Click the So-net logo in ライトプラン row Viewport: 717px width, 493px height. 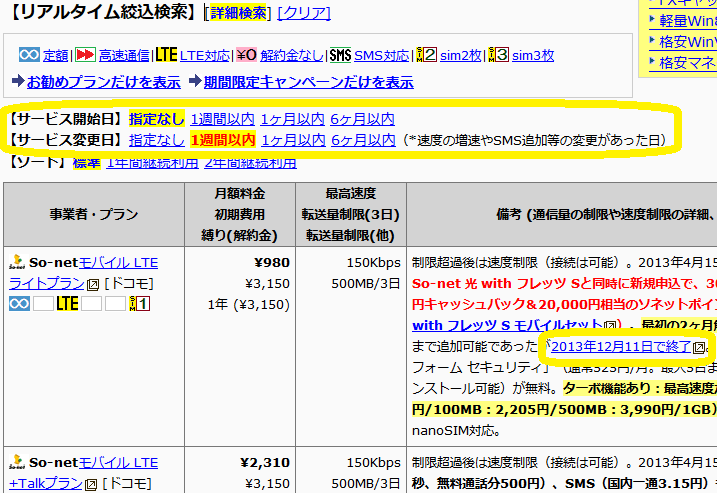[17, 262]
